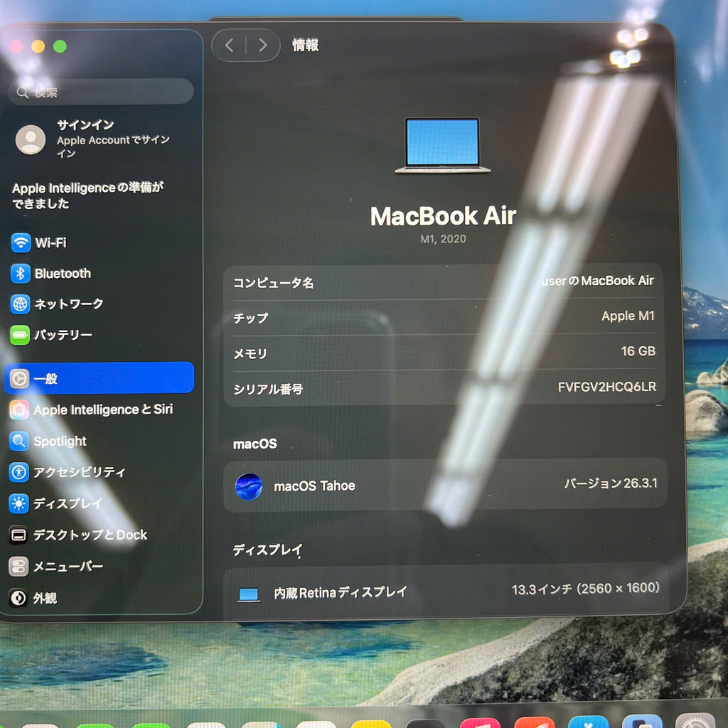The width and height of the screenshot is (728, 728).
Task: Open Spotlight settings in sidebar
Action: [x=48, y=441]
